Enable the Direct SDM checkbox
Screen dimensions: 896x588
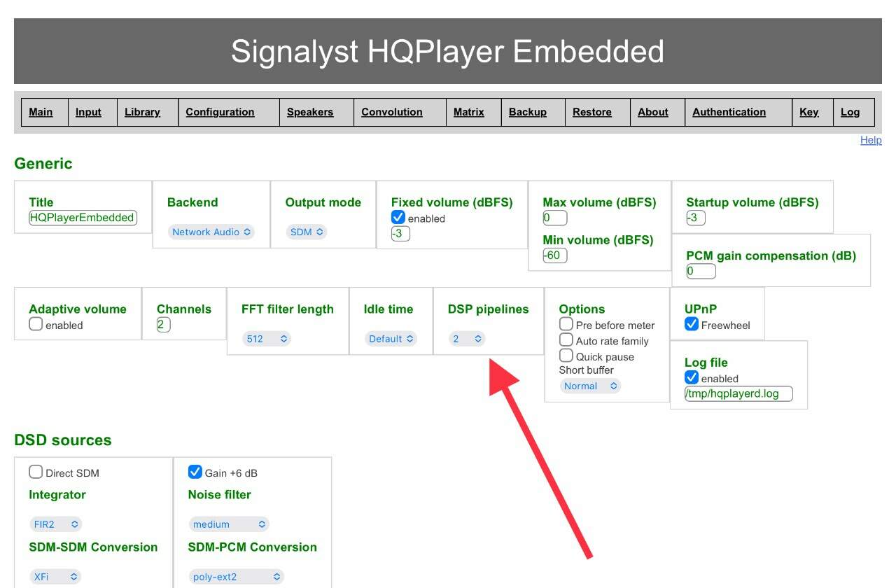[x=36, y=472]
